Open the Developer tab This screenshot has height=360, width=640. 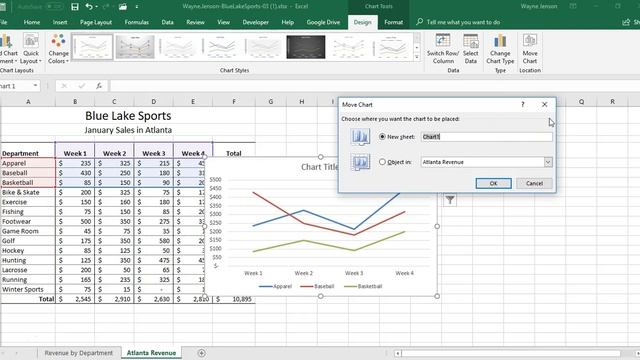[x=256, y=22]
